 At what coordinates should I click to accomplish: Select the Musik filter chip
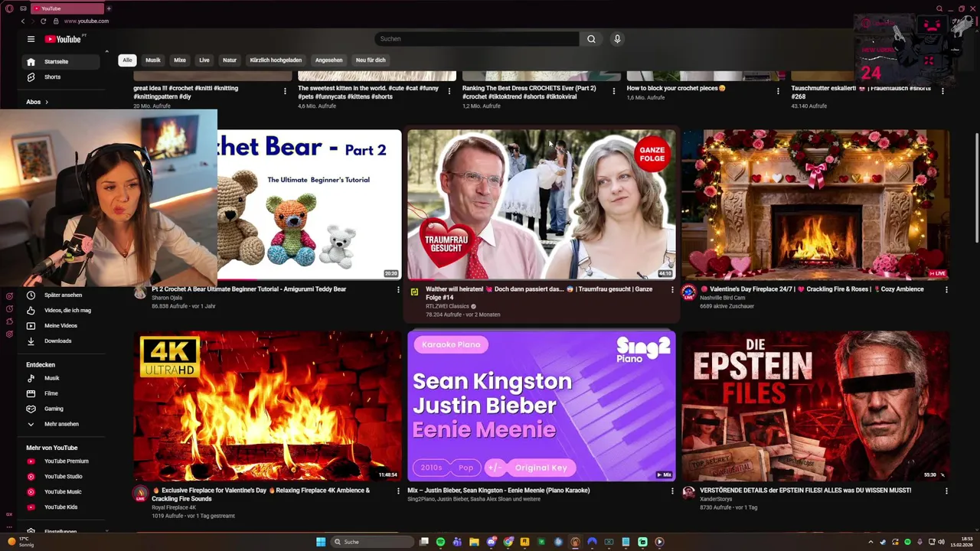pos(153,60)
